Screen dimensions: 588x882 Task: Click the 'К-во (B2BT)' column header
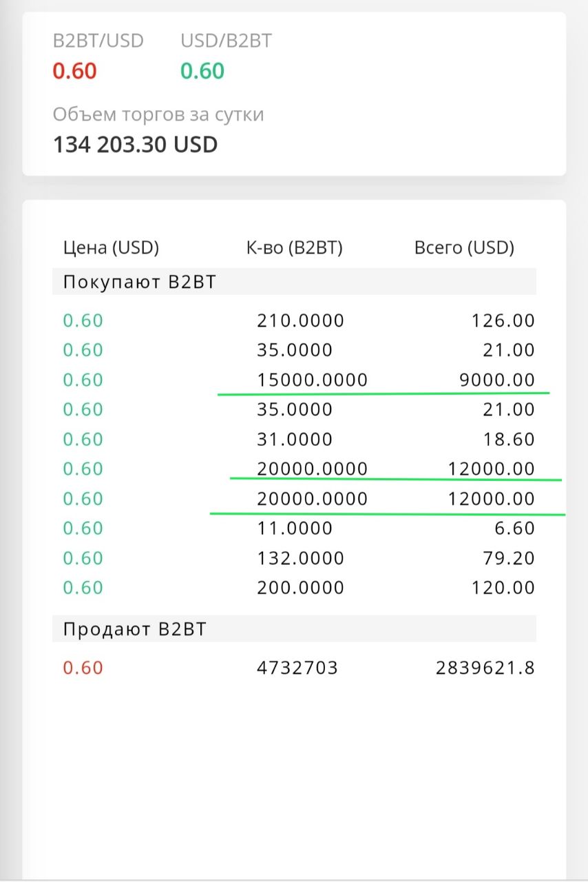tap(294, 248)
